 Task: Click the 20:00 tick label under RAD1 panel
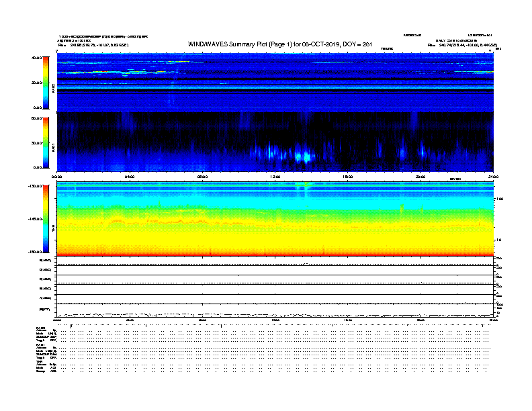point(420,177)
